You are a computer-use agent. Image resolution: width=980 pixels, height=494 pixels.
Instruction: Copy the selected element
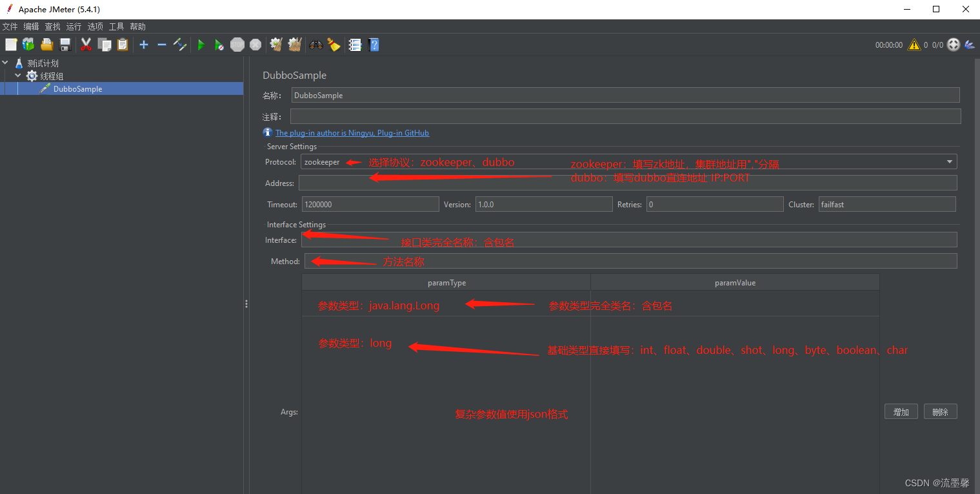pos(104,45)
